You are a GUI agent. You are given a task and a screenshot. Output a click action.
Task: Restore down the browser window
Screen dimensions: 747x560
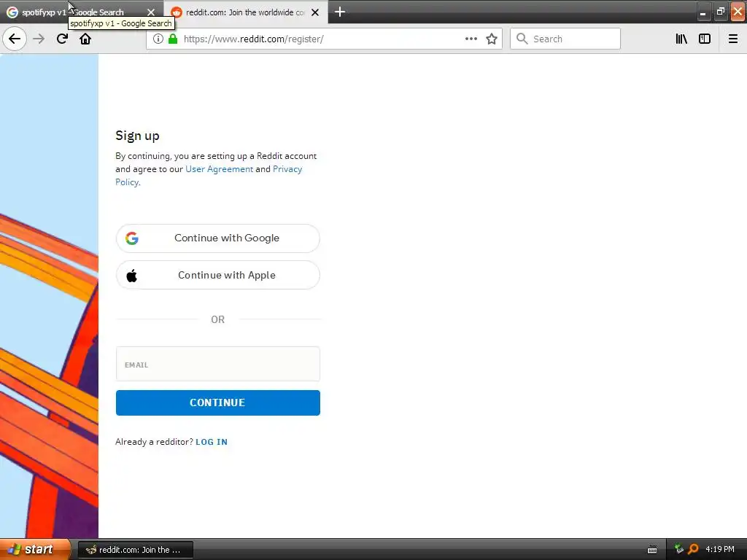pyautogui.click(x=720, y=12)
